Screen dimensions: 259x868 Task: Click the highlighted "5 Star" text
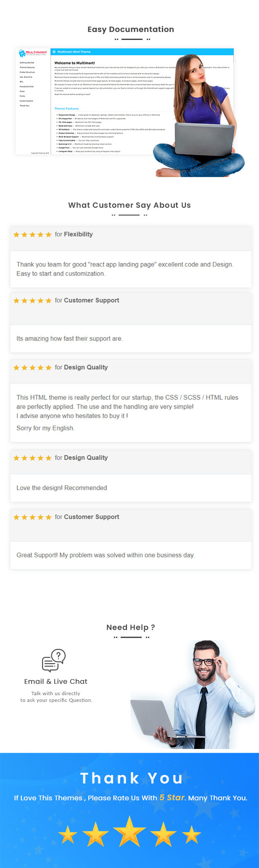pyautogui.click(x=172, y=797)
